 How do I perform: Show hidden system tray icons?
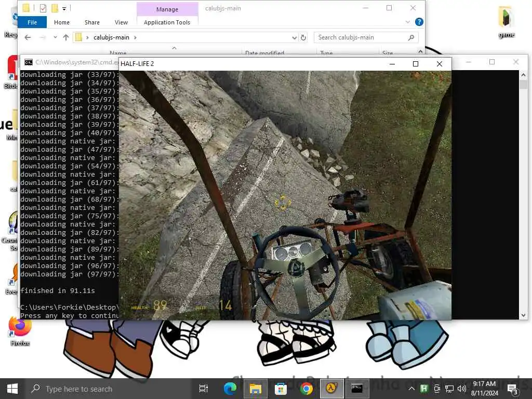[411, 389]
